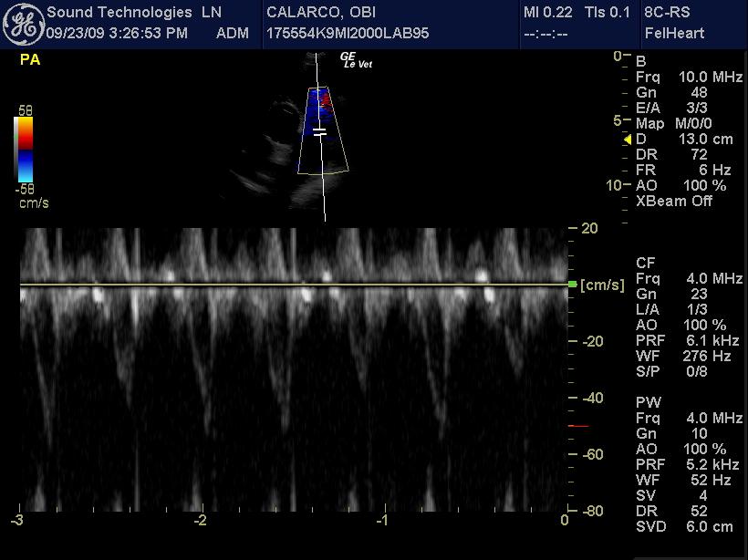Open the 8C-RS probe selection

click(668, 13)
